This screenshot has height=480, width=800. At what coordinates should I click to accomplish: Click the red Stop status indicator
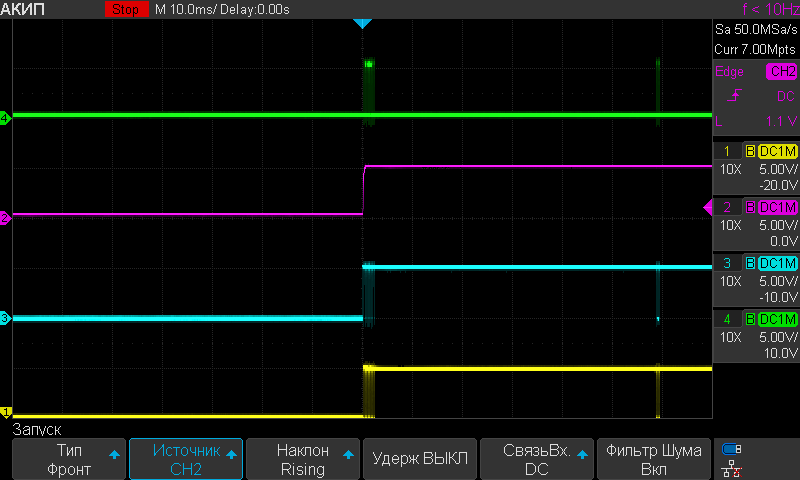[127, 9]
